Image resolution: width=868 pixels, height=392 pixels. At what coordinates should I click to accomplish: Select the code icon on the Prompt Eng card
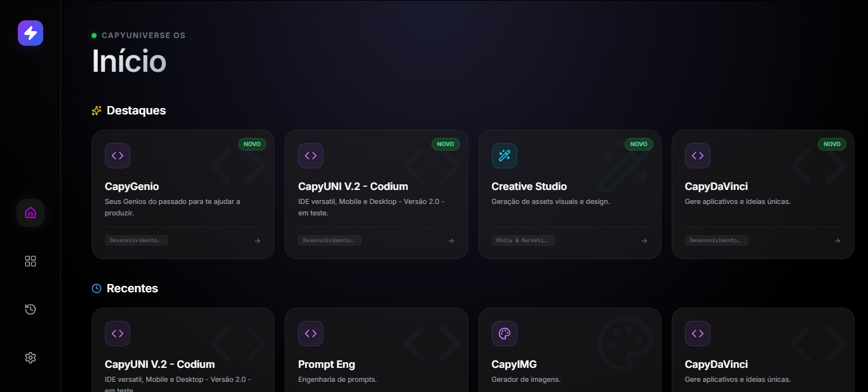point(311,334)
